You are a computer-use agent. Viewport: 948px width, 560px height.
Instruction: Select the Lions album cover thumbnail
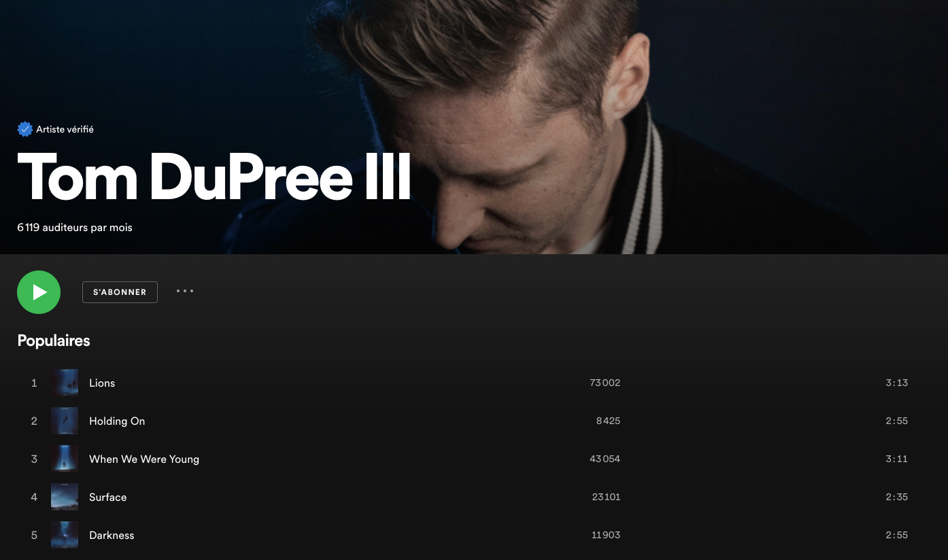(65, 383)
